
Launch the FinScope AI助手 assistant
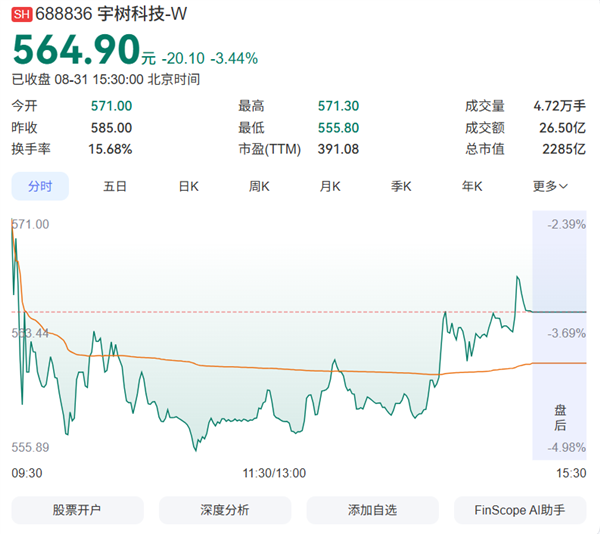tap(520, 510)
